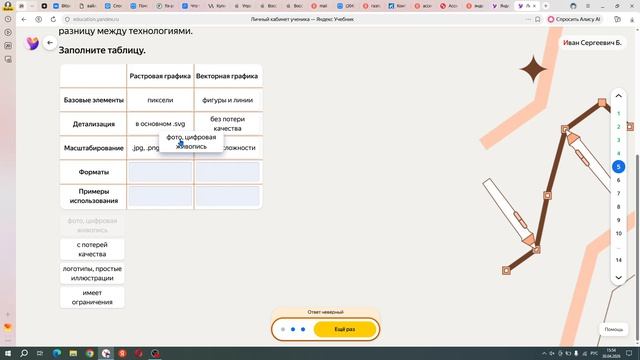The width and height of the screenshot is (640, 360).
Task: Click the taskbar clock and date
Action: click(x=611, y=353)
